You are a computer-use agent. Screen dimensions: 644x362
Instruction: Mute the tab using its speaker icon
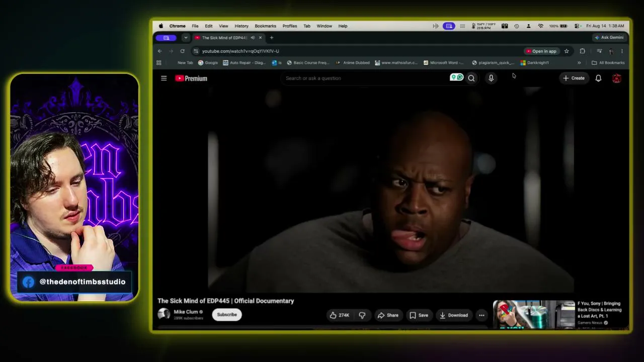(x=253, y=38)
